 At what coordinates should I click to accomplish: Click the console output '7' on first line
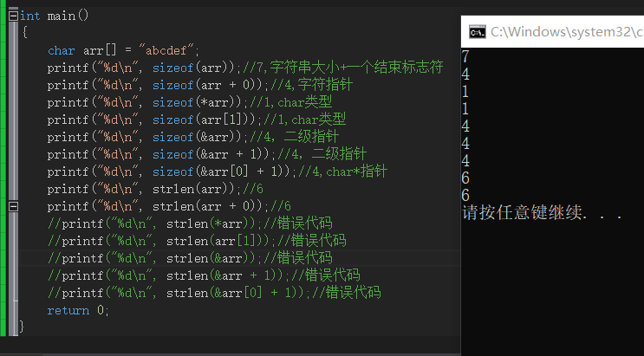465,56
